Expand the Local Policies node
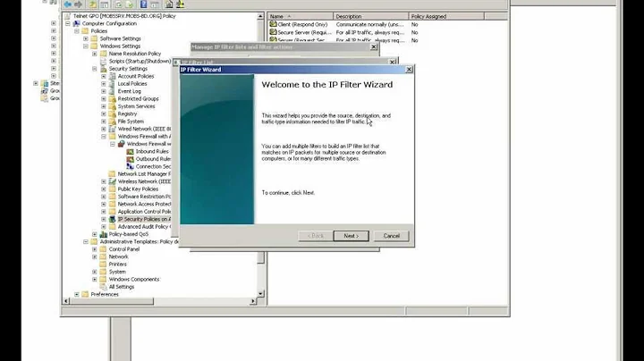The width and height of the screenshot is (644, 361). click(104, 84)
